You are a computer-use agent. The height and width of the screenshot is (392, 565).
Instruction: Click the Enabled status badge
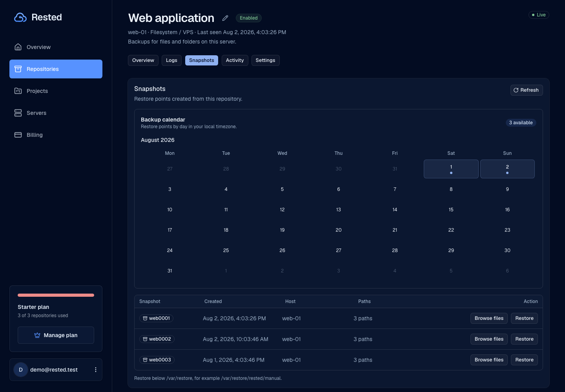coord(249,18)
